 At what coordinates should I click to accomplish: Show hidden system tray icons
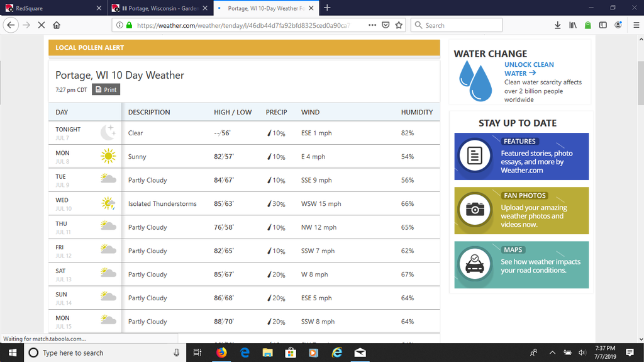pos(552,353)
